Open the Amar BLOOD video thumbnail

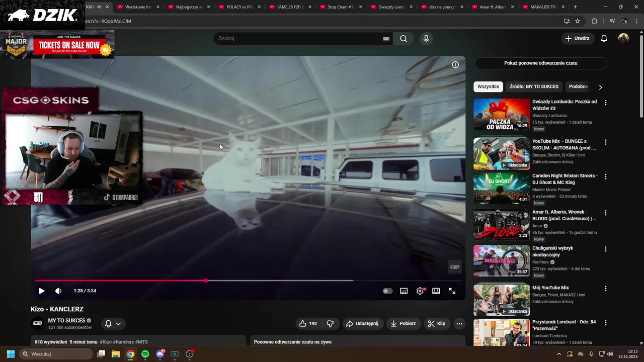click(x=502, y=225)
